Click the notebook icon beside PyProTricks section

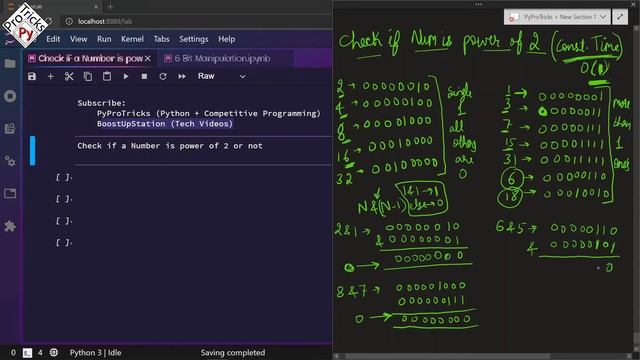[513, 17]
